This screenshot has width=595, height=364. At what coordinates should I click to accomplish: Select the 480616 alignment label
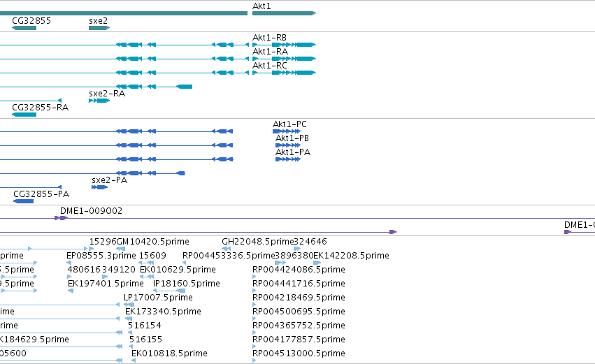[84, 270]
